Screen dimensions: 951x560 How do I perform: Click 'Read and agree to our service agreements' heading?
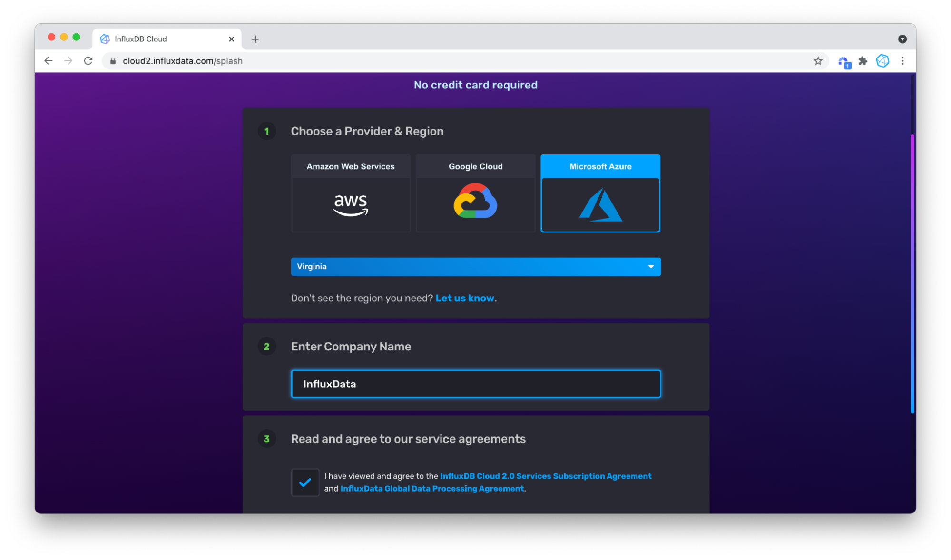[408, 439]
